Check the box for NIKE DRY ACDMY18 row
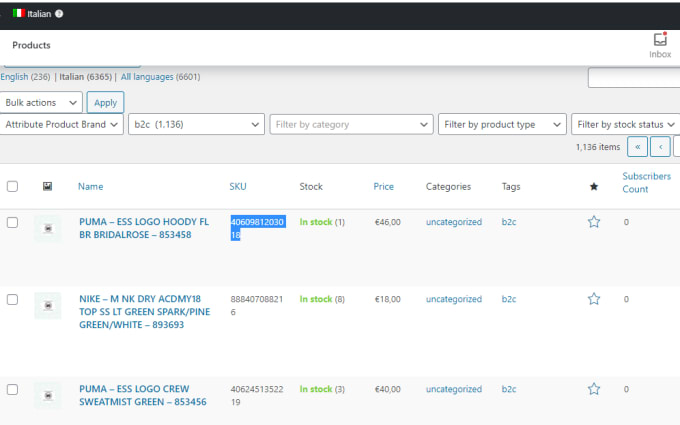This screenshot has height=425, width=680. [x=12, y=300]
